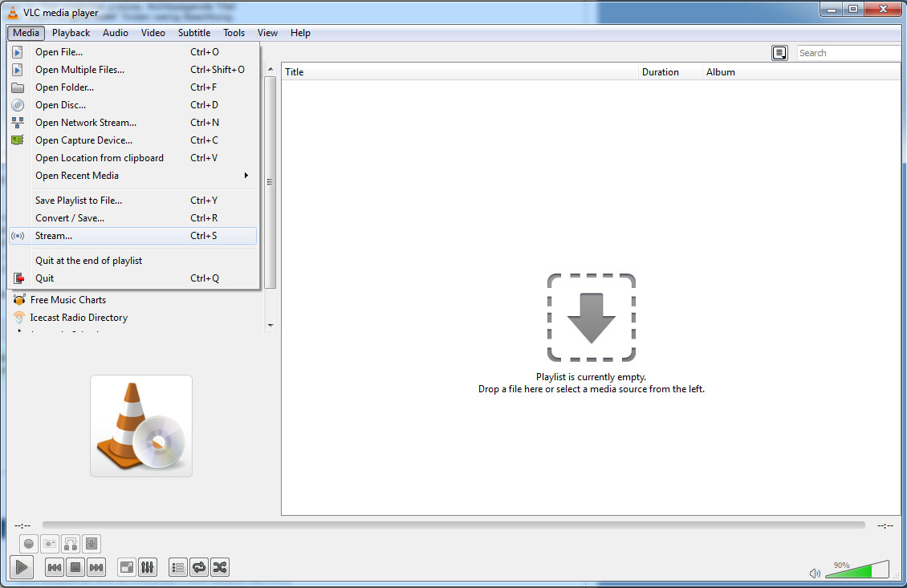The height and width of the screenshot is (588, 907).
Task: Skip to next media track
Action: coord(96,568)
